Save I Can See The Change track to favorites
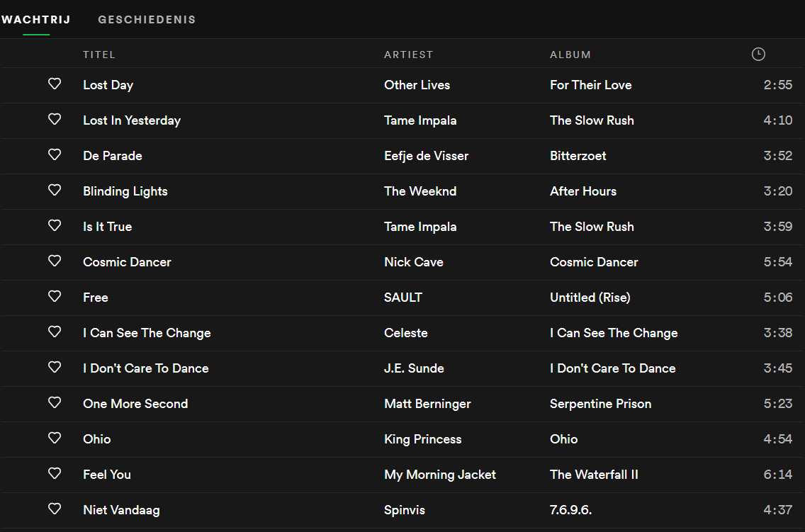Viewport: 805px width, 532px height. (x=55, y=332)
